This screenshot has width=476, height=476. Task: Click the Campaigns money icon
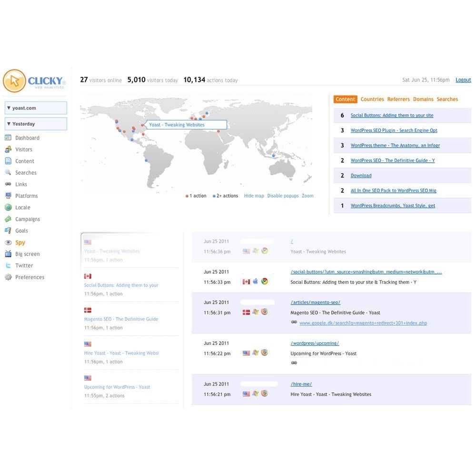click(x=8, y=219)
